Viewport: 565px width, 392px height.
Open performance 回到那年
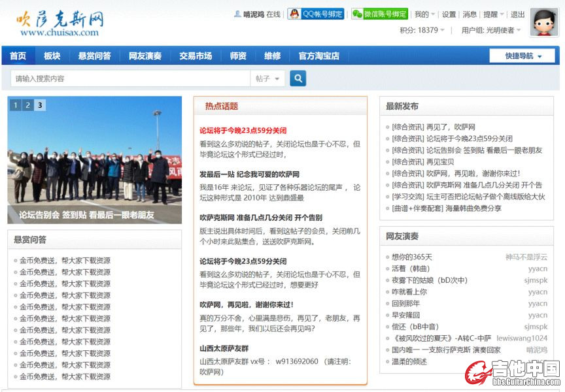coord(405,303)
